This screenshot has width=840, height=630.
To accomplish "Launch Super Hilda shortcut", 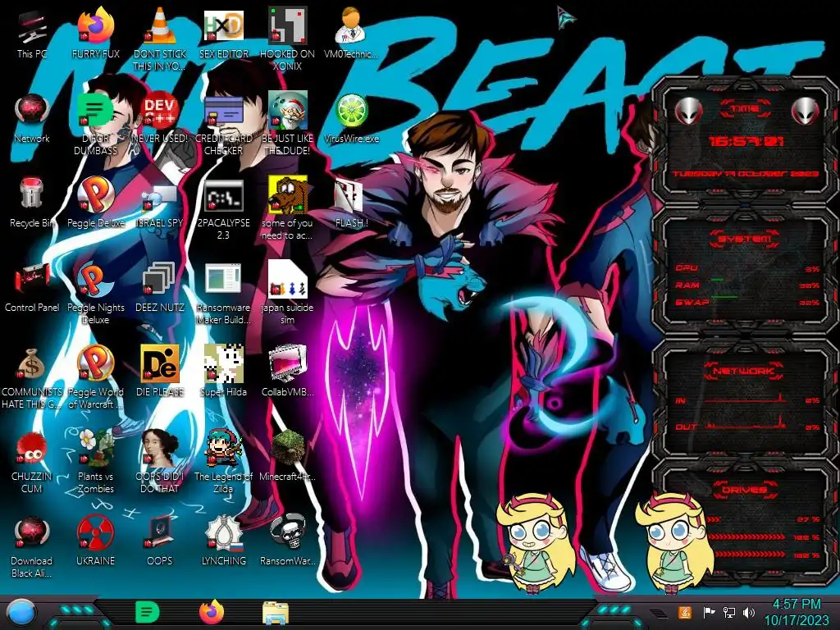I will click(x=224, y=371).
